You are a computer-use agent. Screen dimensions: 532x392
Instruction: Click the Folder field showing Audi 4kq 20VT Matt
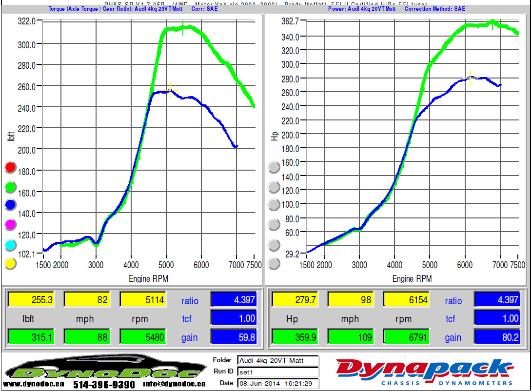(277, 360)
